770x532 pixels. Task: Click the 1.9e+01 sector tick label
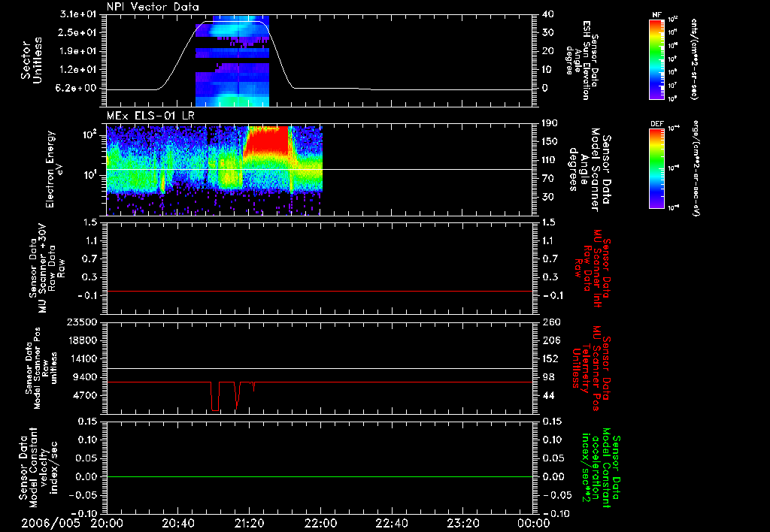coord(78,51)
